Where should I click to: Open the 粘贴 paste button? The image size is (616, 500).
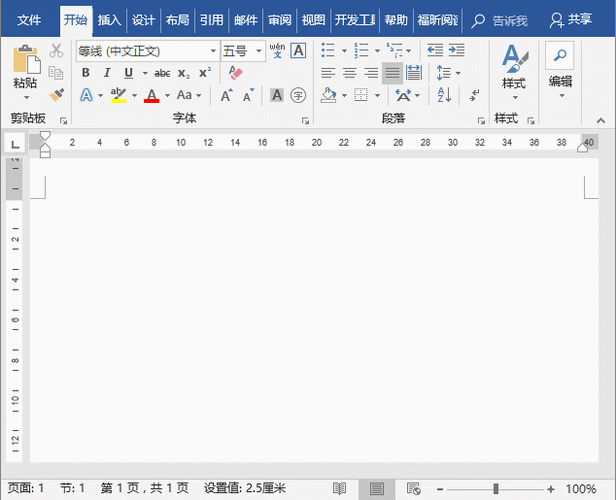click(x=26, y=73)
